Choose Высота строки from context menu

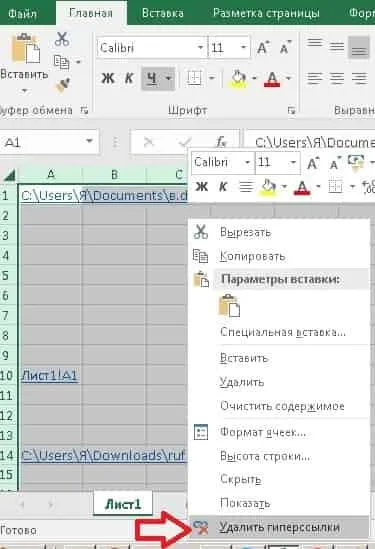[x=265, y=456]
